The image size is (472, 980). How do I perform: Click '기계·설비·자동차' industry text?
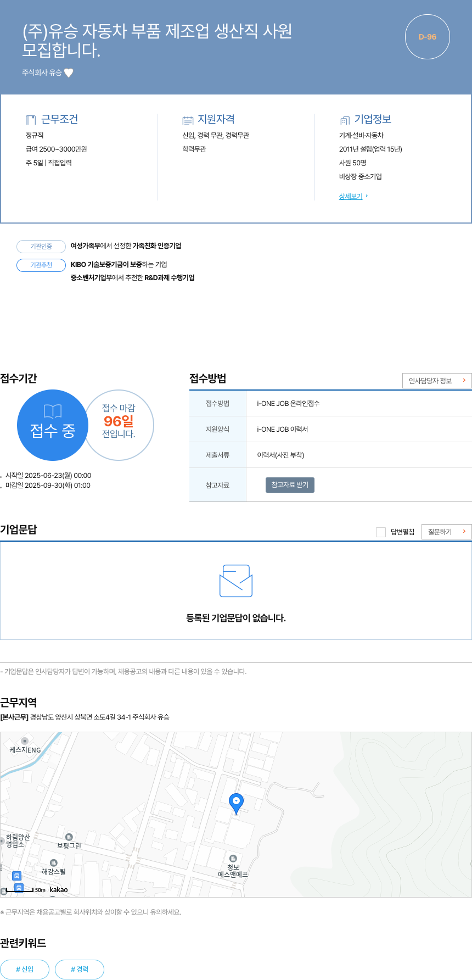tap(361, 136)
